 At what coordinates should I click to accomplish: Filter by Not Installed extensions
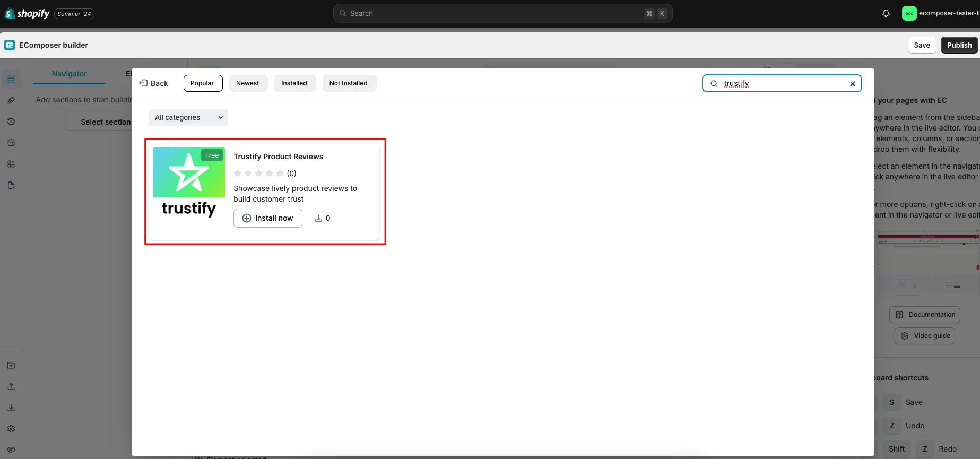coord(349,83)
